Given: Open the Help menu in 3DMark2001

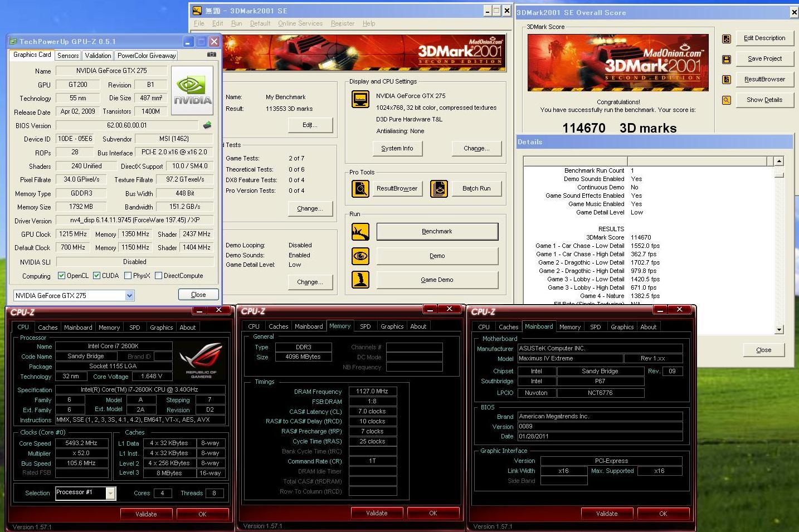Looking at the screenshot, I should 369,23.
